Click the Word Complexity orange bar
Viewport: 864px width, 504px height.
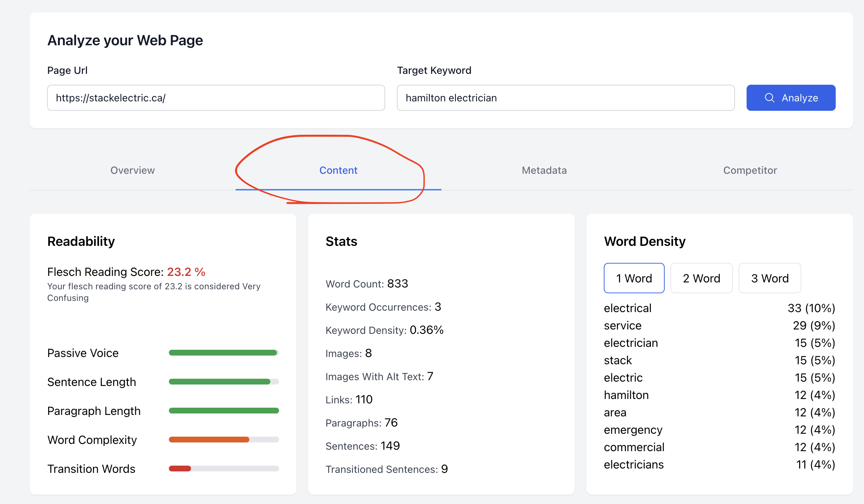[209, 440]
